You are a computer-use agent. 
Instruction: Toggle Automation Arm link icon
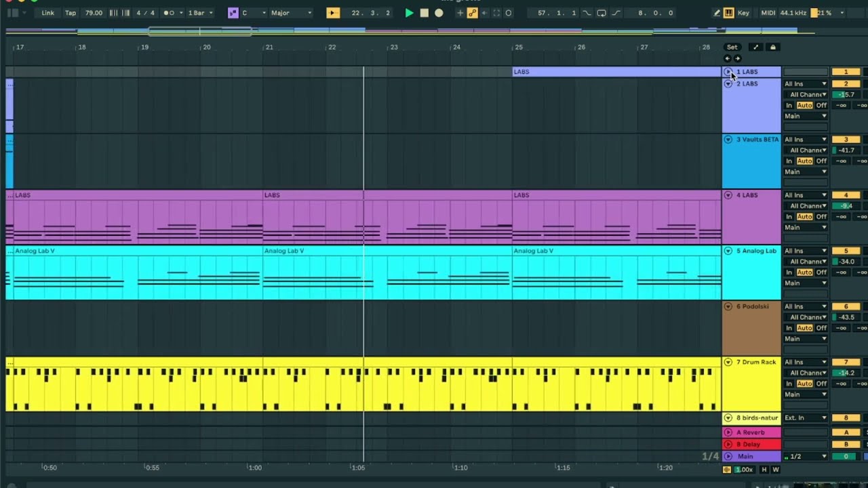pyautogui.click(x=472, y=13)
